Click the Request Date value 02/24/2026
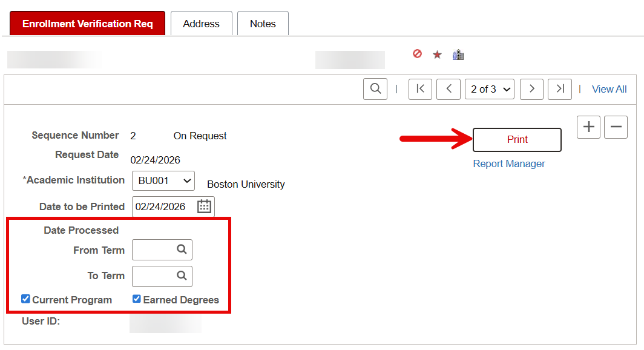This screenshot has width=644, height=350. click(155, 160)
